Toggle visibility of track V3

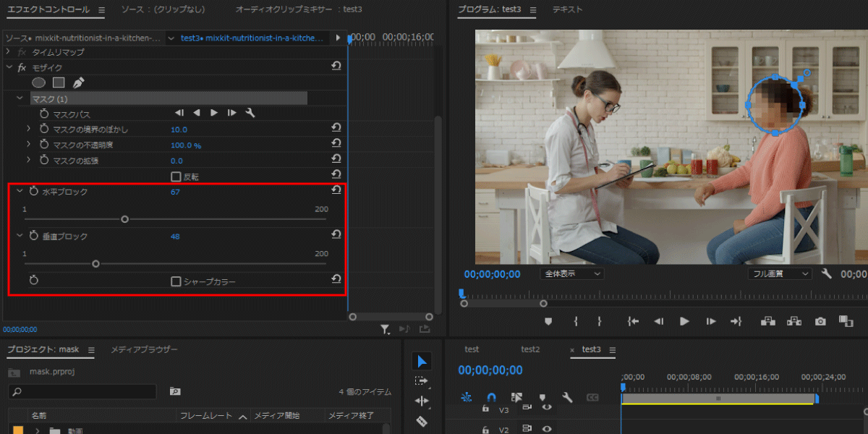(x=548, y=407)
